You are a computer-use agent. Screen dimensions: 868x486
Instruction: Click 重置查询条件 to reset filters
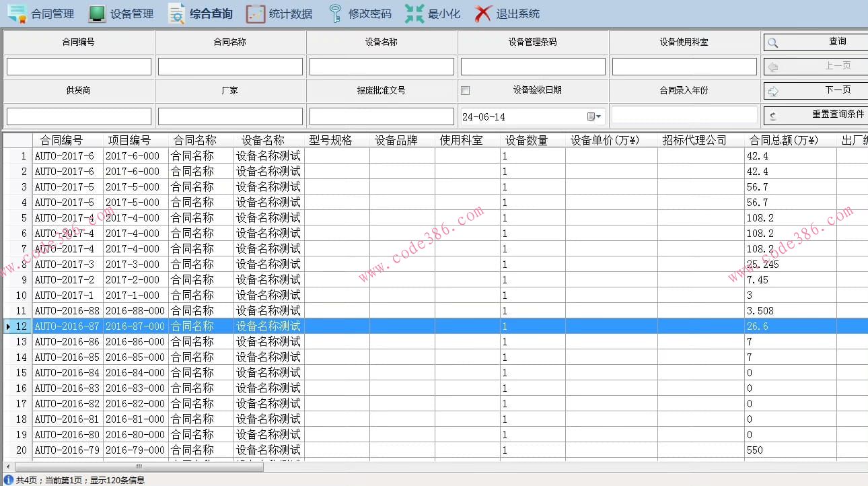[815, 115]
